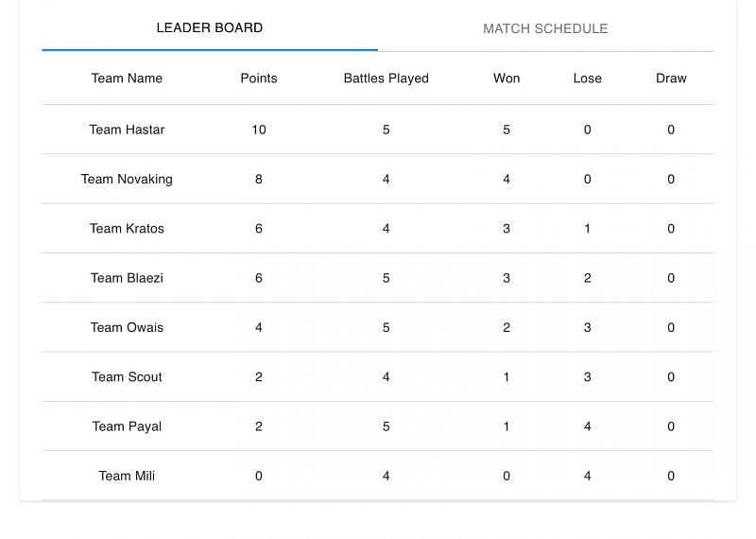
Task: Select the Team Novaking row name
Action: pos(127,179)
